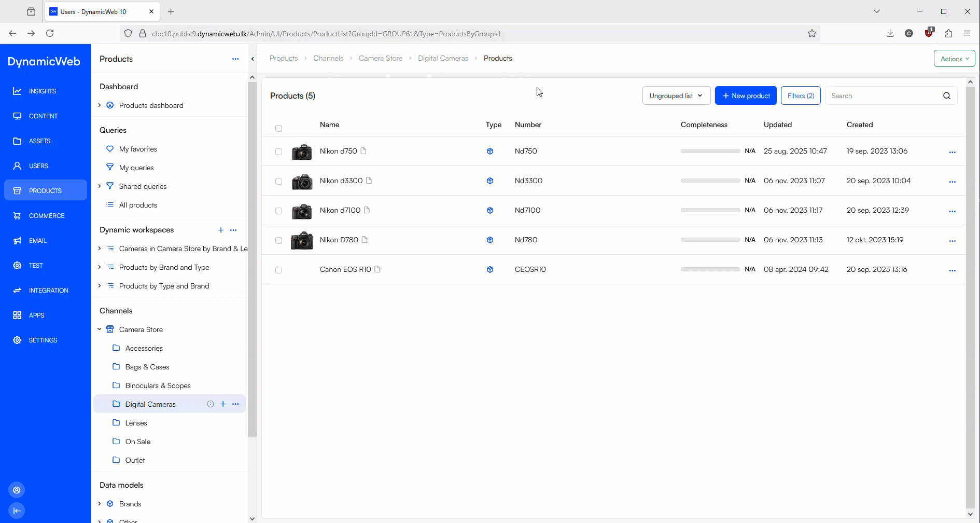The height and width of the screenshot is (523, 980).
Task: Open the Ungrouped list dropdown
Action: coord(676,96)
